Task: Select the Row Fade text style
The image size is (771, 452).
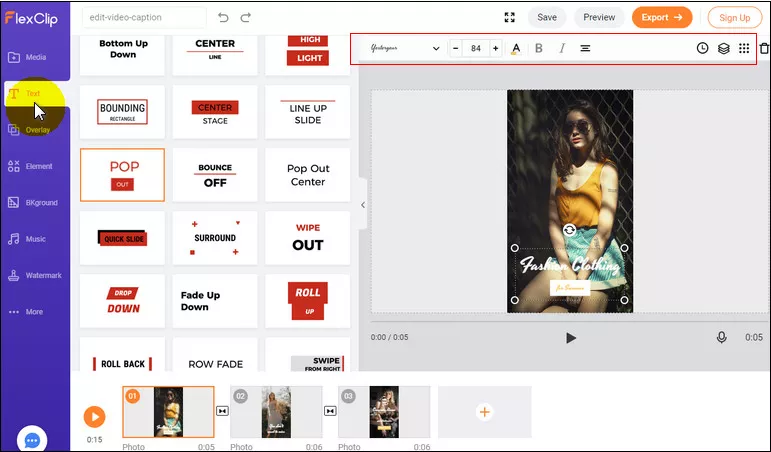Action: [215, 355]
